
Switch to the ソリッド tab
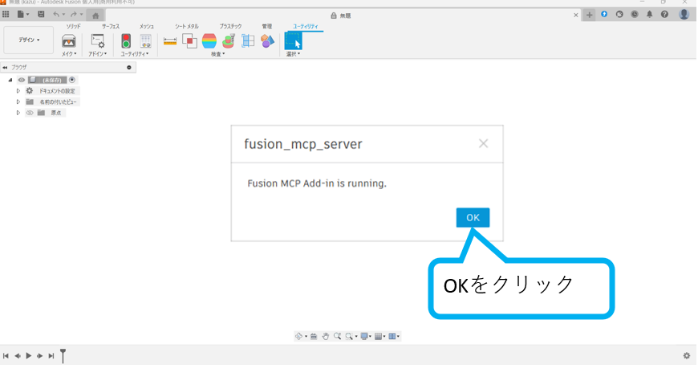pyautogui.click(x=73, y=26)
